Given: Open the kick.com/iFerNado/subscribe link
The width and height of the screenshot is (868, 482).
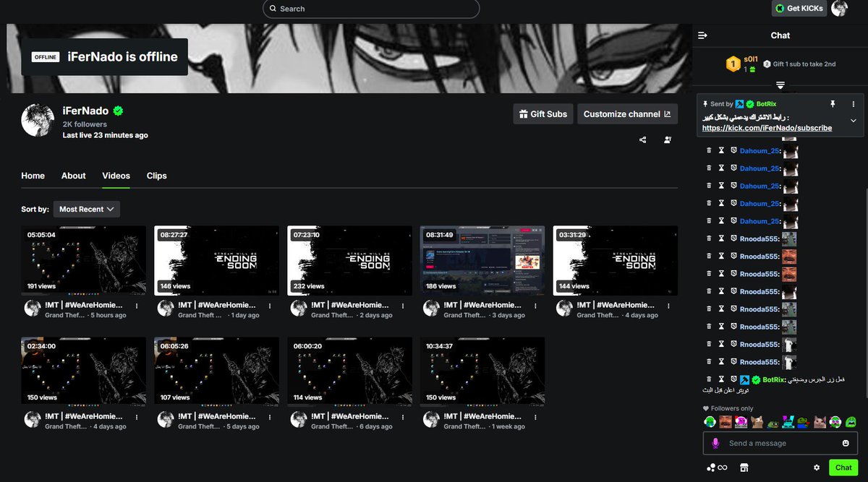Looking at the screenshot, I should (767, 128).
